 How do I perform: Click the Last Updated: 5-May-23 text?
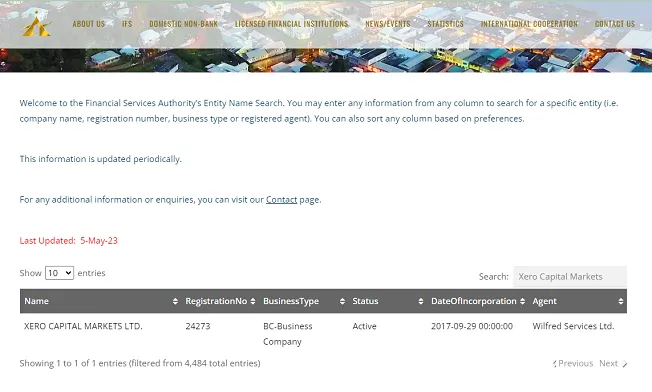(x=69, y=241)
